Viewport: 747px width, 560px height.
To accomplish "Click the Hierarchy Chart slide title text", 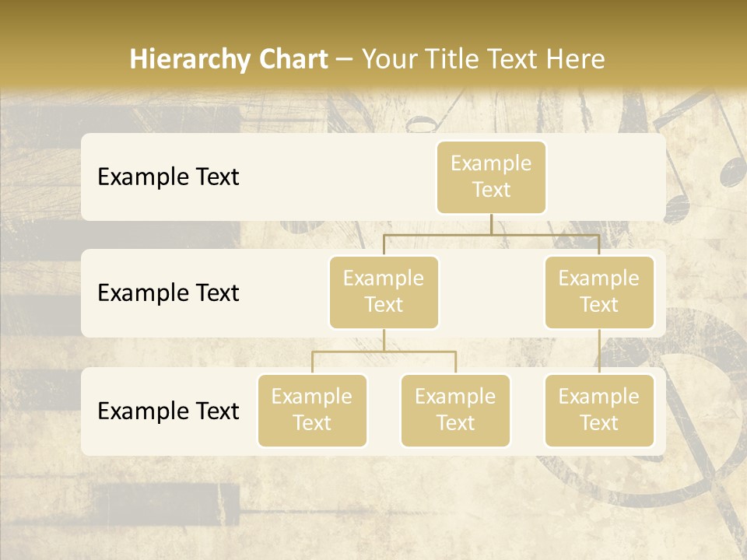I will (x=229, y=59).
